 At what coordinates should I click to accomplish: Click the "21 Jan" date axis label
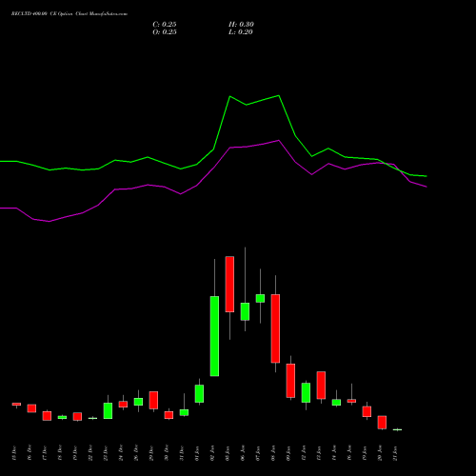point(395,453)
